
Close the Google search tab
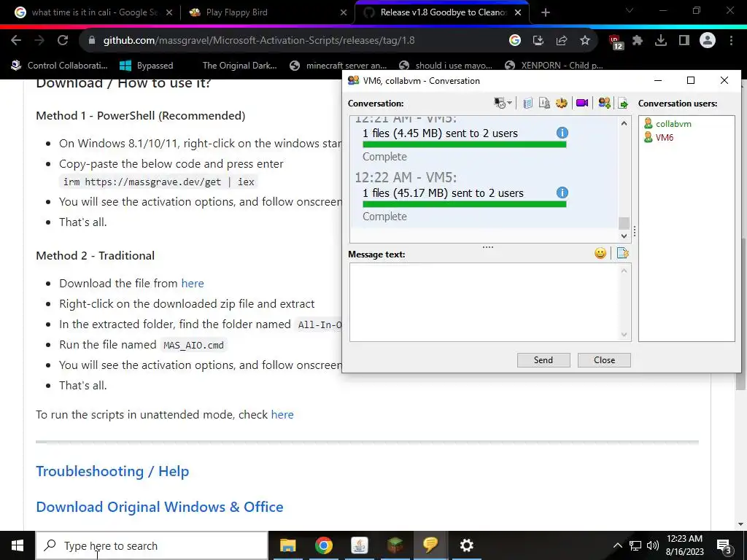click(169, 13)
